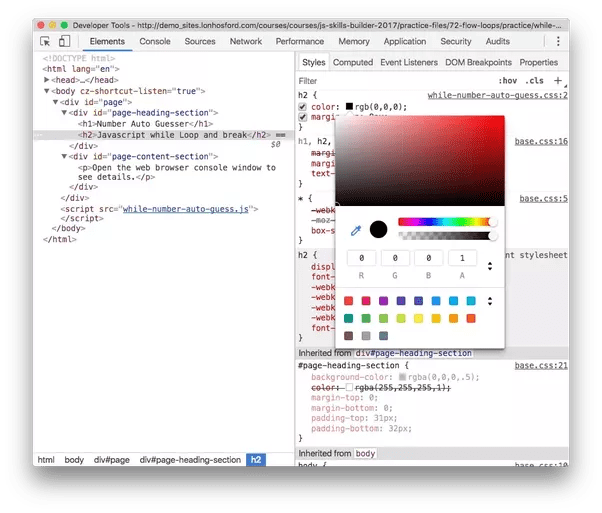Pick the deep purple palette swatch
The image size is (602, 513).
(401, 301)
